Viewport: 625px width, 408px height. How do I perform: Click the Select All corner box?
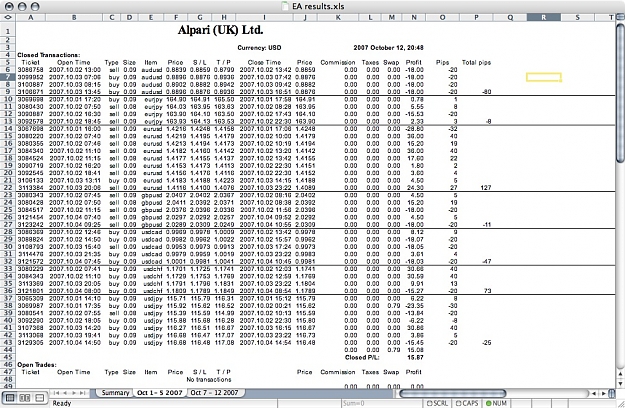(x=8, y=18)
